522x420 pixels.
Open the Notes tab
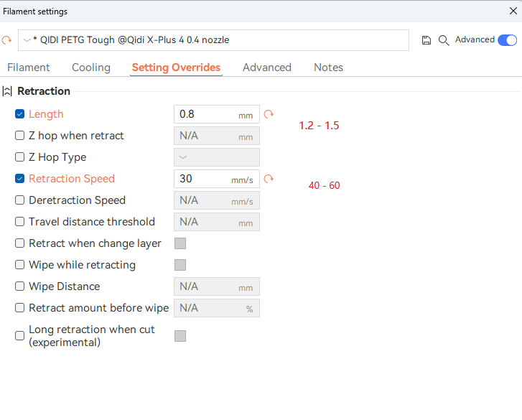coord(328,67)
